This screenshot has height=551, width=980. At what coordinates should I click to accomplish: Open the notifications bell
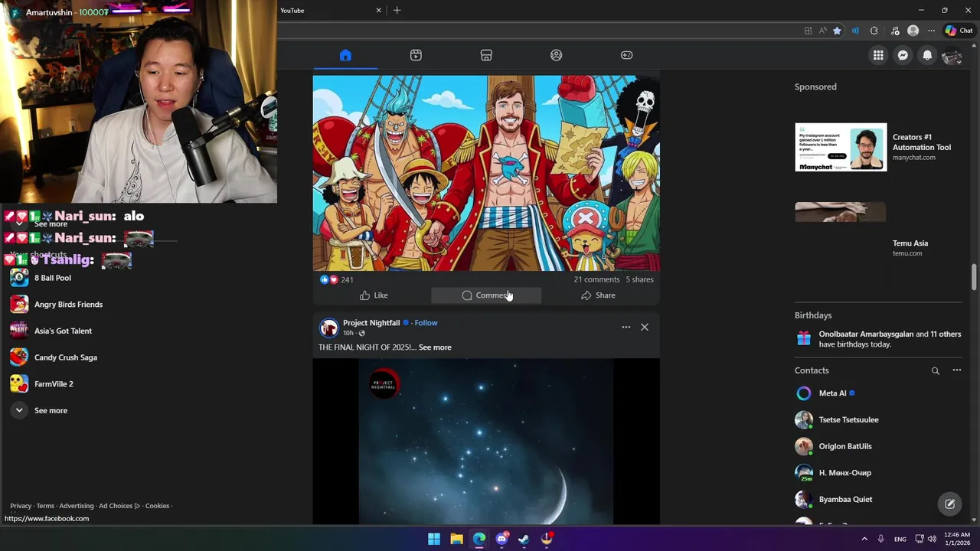927,55
